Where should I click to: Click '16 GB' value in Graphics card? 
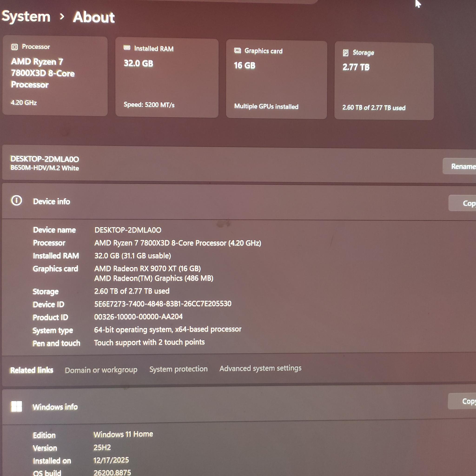tap(245, 66)
